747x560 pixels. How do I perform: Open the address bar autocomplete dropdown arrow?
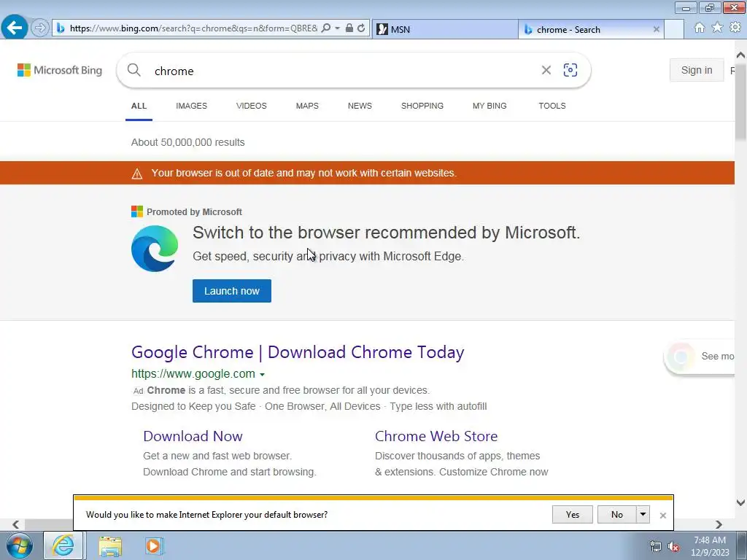(337, 28)
